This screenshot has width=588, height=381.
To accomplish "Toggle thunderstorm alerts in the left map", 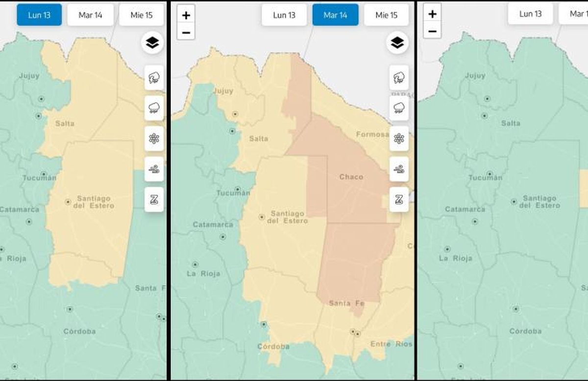I will click(154, 78).
